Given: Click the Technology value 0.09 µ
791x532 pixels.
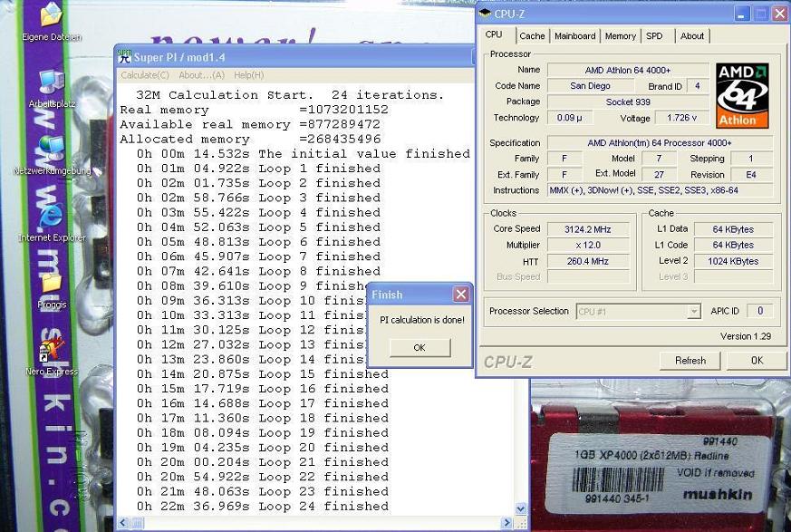Looking at the screenshot, I should point(570,118).
